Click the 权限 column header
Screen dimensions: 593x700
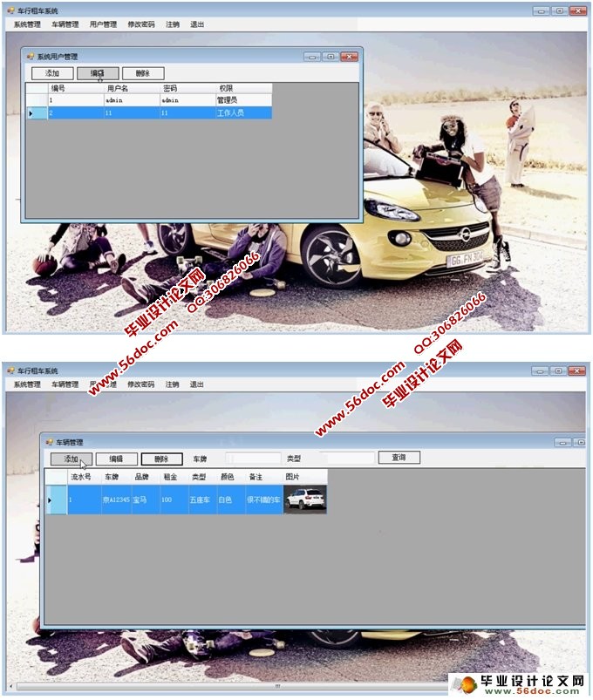coord(242,88)
